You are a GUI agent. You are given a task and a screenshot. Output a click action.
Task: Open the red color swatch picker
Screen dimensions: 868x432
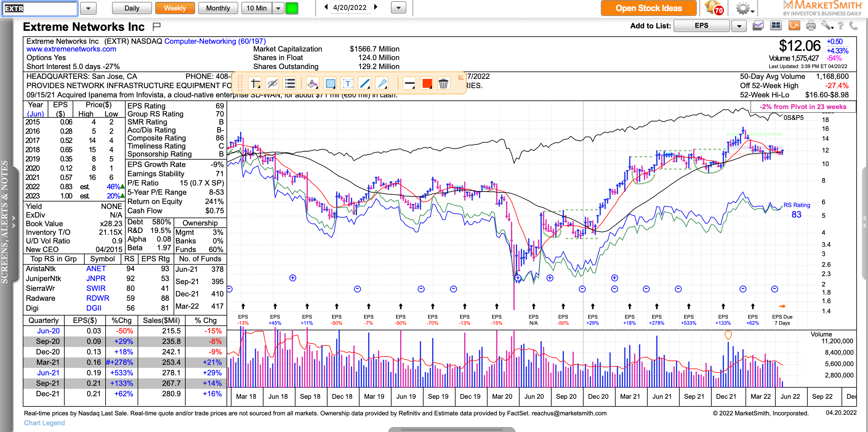tap(427, 83)
